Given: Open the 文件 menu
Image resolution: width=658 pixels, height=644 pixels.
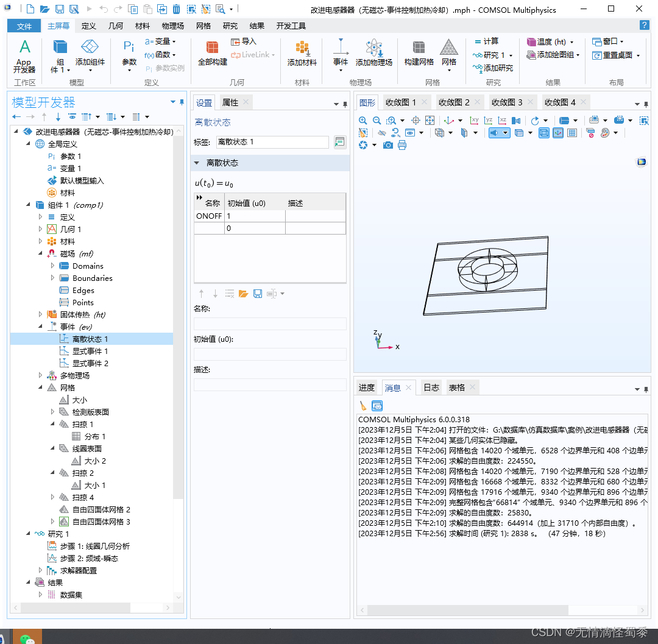Looking at the screenshot, I should point(24,26).
